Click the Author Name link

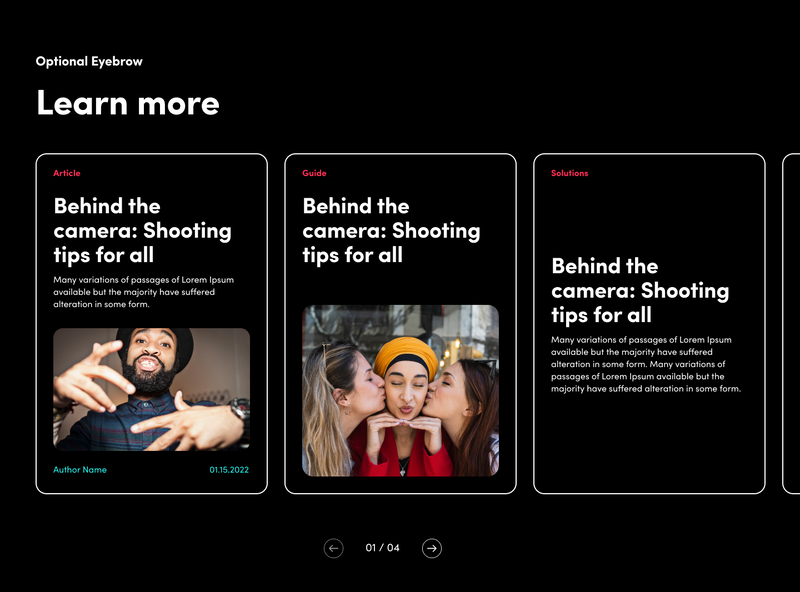pyautogui.click(x=80, y=470)
